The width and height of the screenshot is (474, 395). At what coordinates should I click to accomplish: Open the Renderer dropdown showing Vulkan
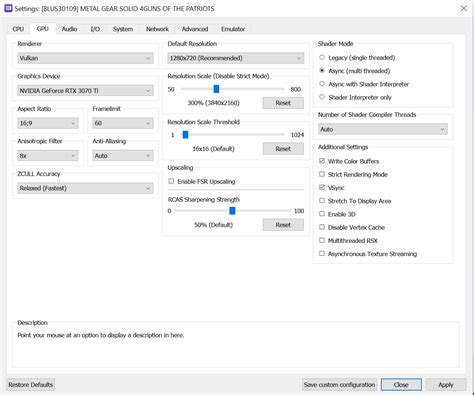click(x=85, y=58)
